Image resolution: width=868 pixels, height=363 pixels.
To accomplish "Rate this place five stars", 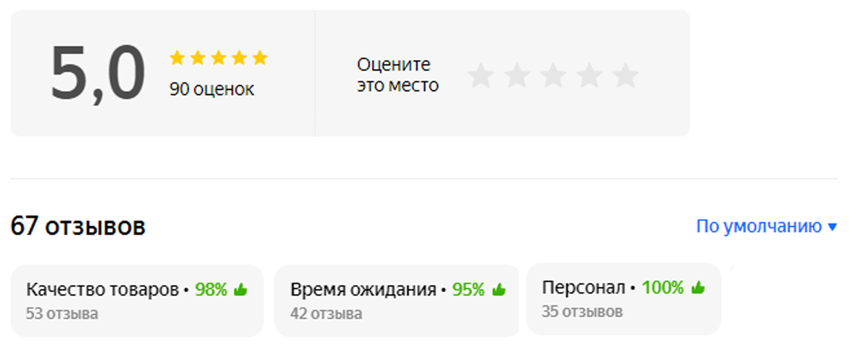I will coord(625,76).
